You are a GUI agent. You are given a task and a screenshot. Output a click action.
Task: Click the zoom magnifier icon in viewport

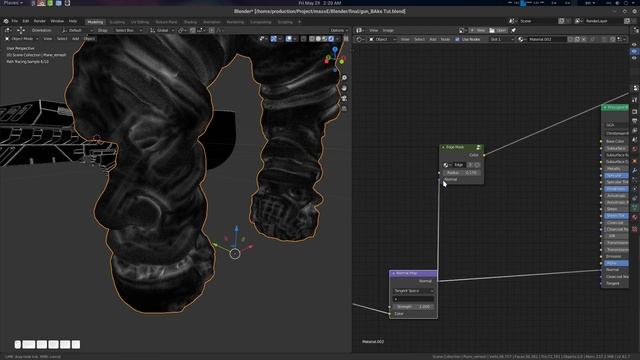click(344, 78)
